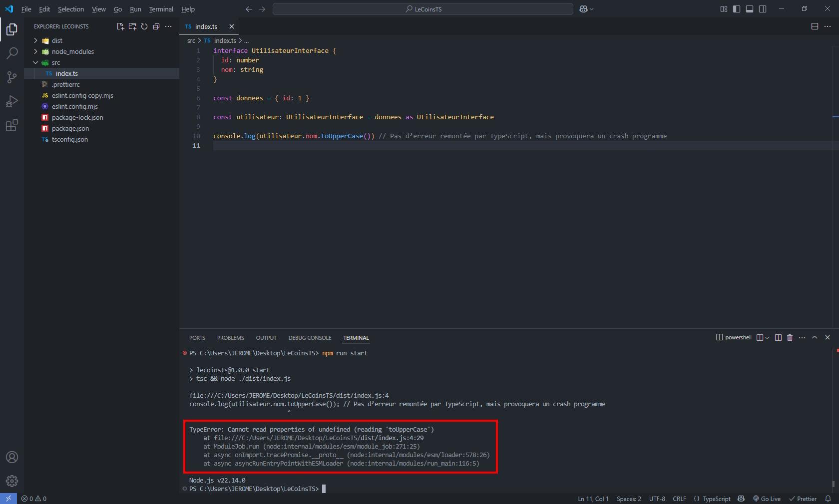Image resolution: width=839 pixels, height=504 pixels.
Task: Open the Accounts menu icon
Action: pyautogui.click(x=12, y=457)
